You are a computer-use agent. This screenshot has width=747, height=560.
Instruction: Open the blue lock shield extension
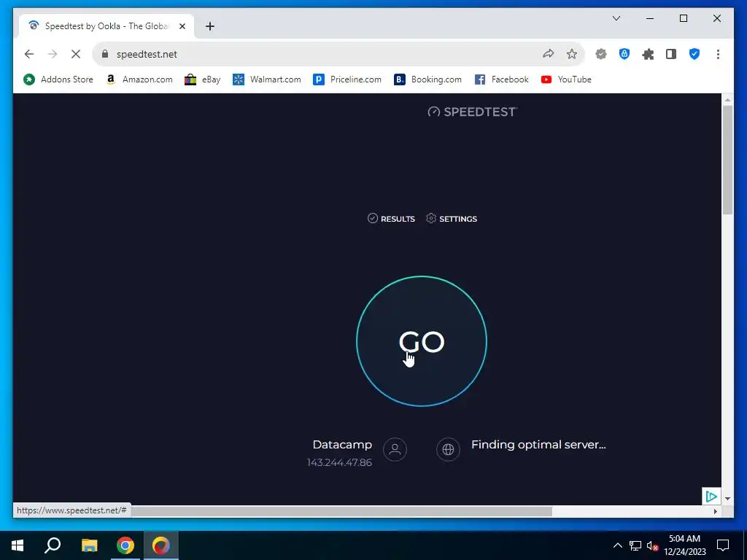tap(624, 54)
